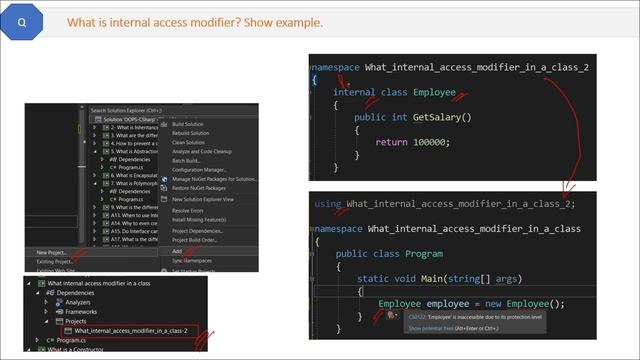Image resolution: width=640 pixels, height=360 pixels.
Task: Click the CS0122 error message text
Action: click(475, 317)
